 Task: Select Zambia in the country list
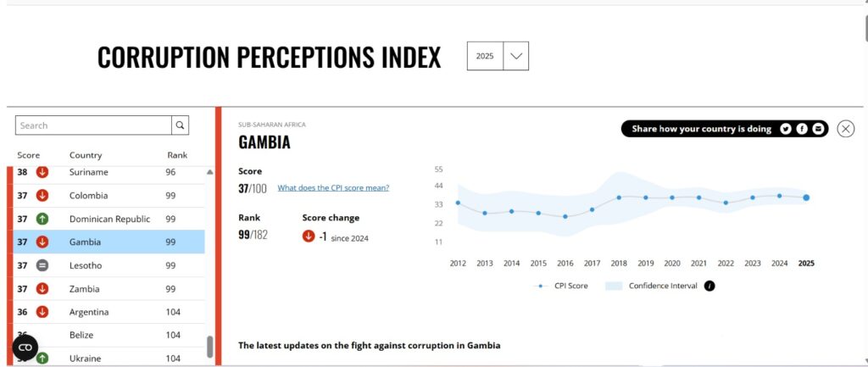pyautogui.click(x=85, y=289)
